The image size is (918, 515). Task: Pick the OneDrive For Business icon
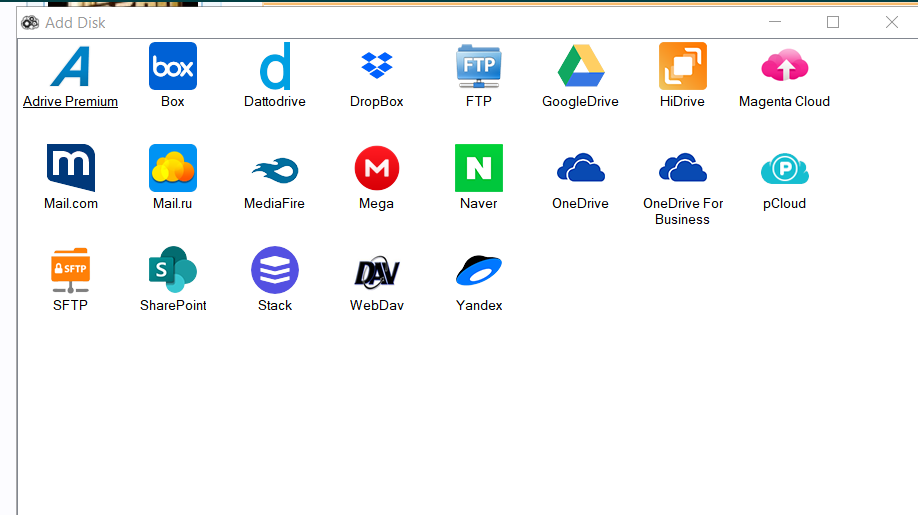683,167
